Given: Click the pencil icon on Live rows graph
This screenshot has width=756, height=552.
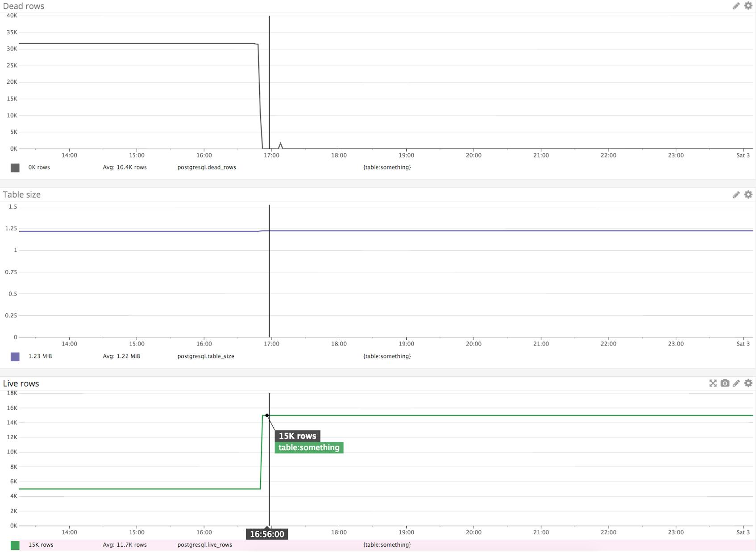Looking at the screenshot, I should (x=736, y=383).
